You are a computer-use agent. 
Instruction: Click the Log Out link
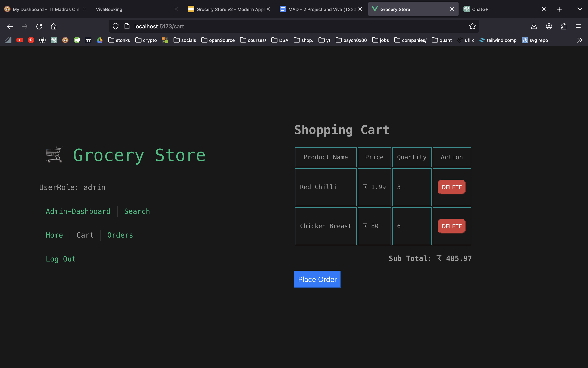click(61, 259)
